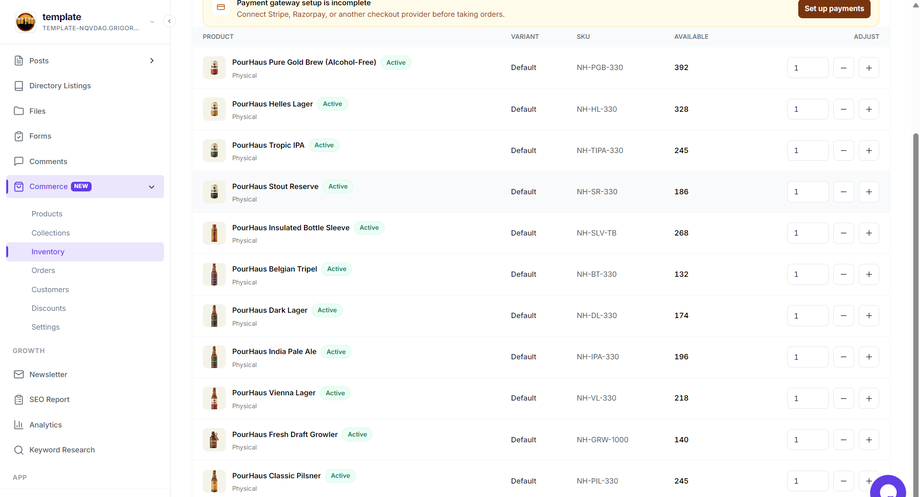Click adjust quantity field for Pure Gold Brew

pyautogui.click(x=807, y=68)
